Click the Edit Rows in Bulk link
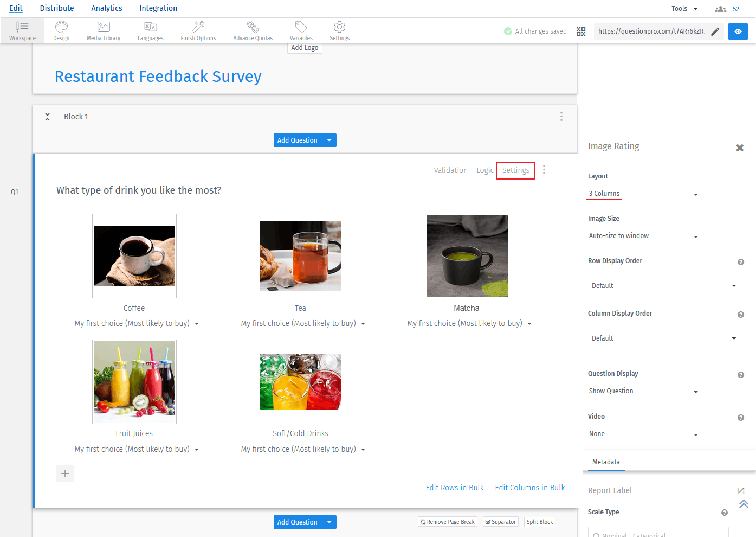This screenshot has height=537, width=756. (x=455, y=487)
